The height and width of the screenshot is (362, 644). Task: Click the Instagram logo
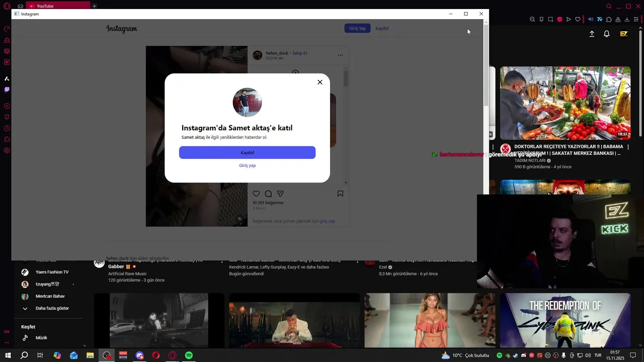pos(122,29)
